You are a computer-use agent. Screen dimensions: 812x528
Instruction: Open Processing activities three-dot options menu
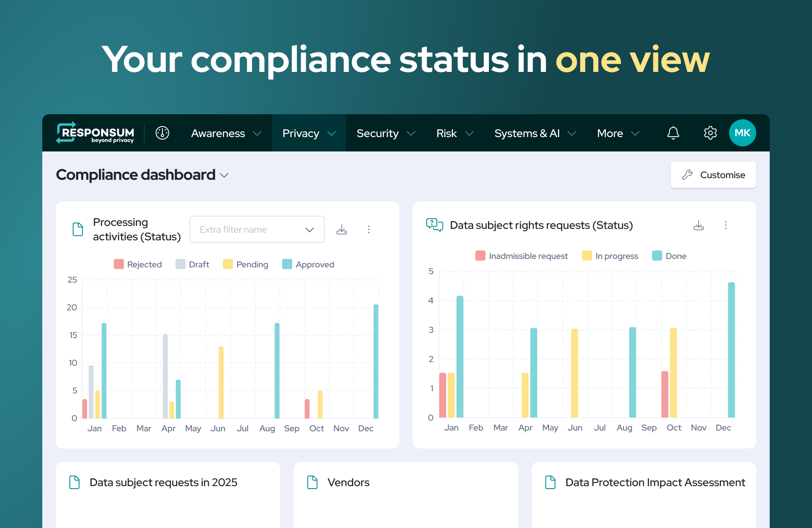click(369, 229)
